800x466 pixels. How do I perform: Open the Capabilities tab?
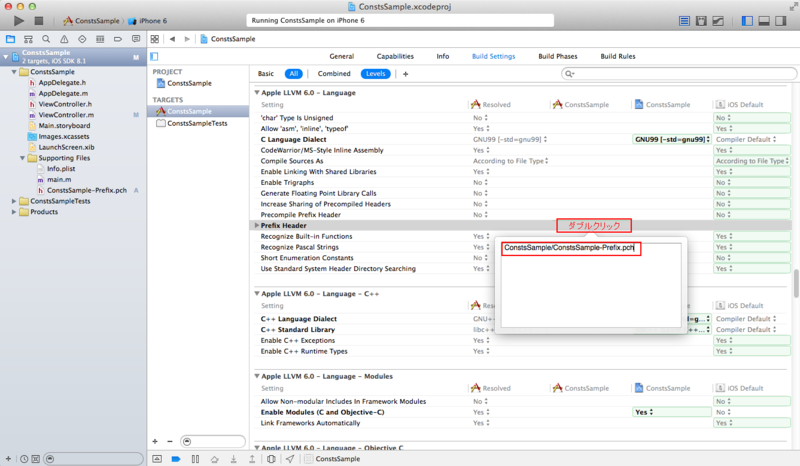click(x=395, y=56)
